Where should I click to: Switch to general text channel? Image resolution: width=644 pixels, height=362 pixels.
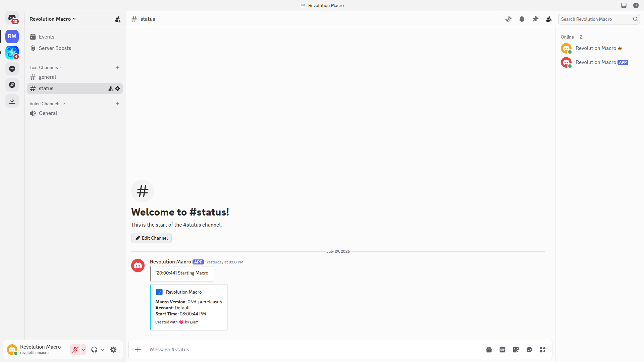[74, 77]
